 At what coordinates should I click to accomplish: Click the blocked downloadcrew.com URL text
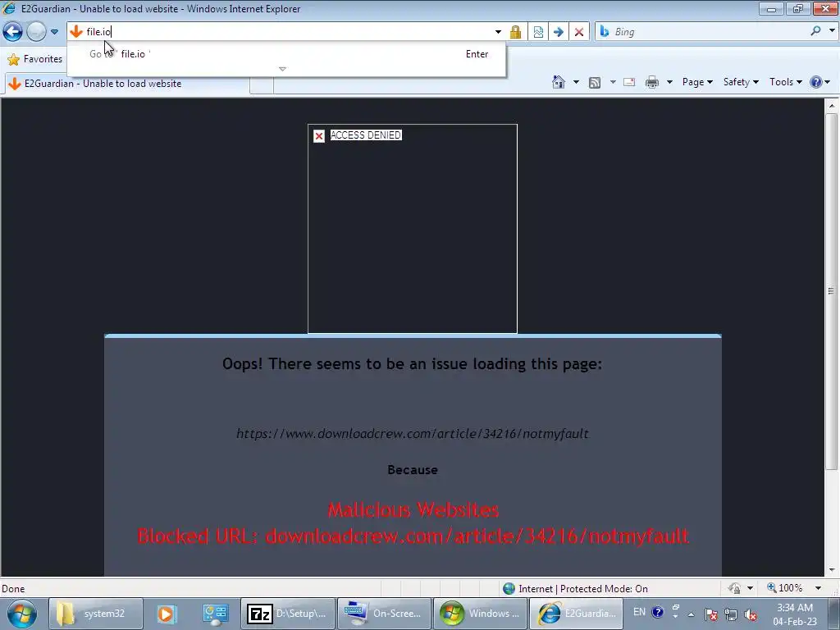413,433
